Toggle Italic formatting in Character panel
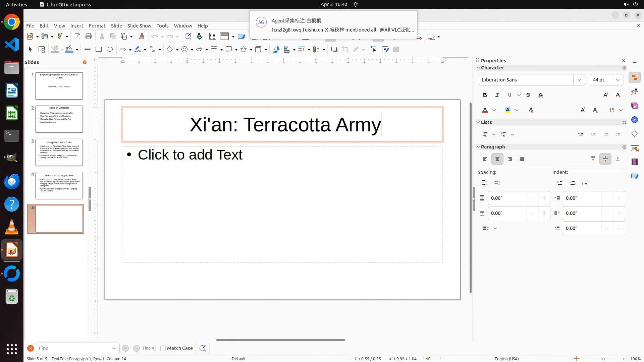This screenshot has width=644, height=362. tap(497, 95)
